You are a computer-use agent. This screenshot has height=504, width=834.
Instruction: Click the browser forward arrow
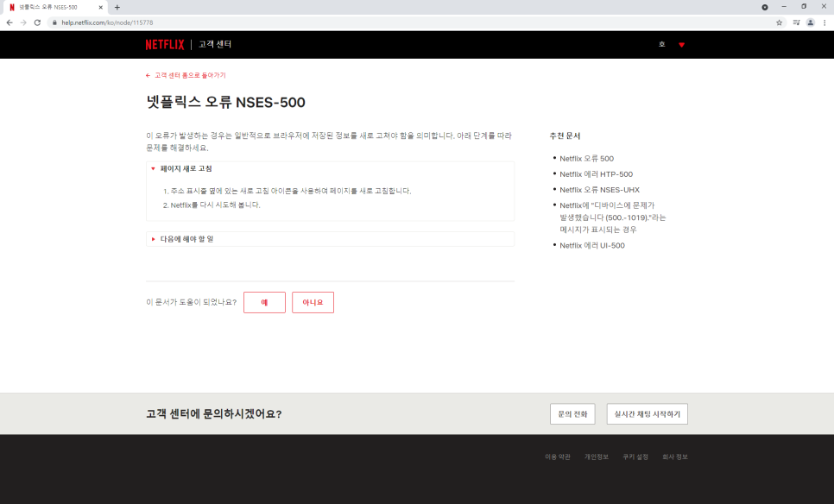pos(22,22)
